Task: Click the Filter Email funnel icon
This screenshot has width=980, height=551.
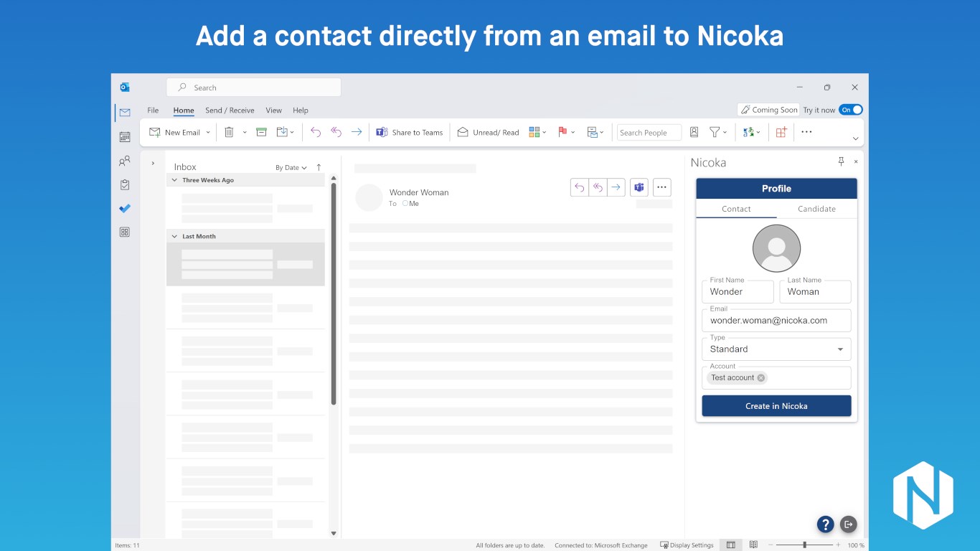Action: 715,132
